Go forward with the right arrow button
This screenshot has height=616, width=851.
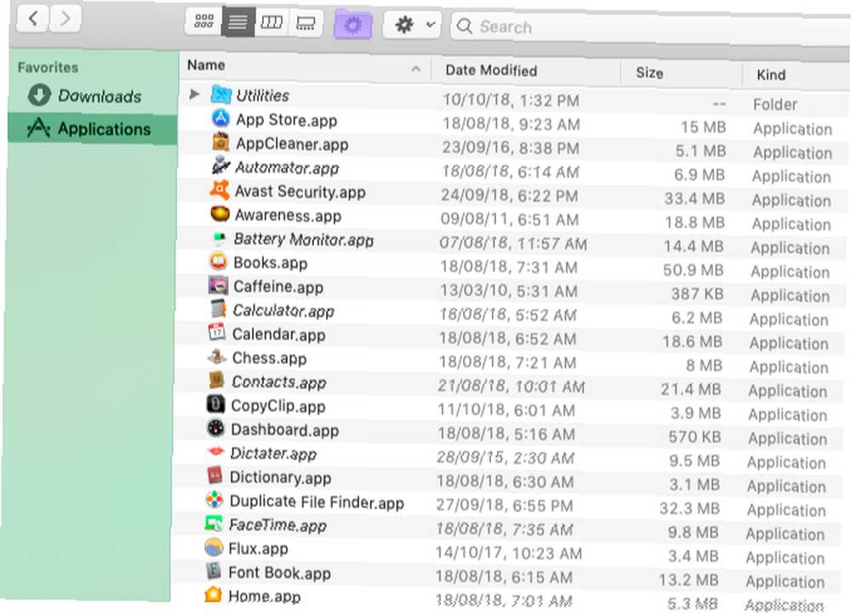coord(66,19)
